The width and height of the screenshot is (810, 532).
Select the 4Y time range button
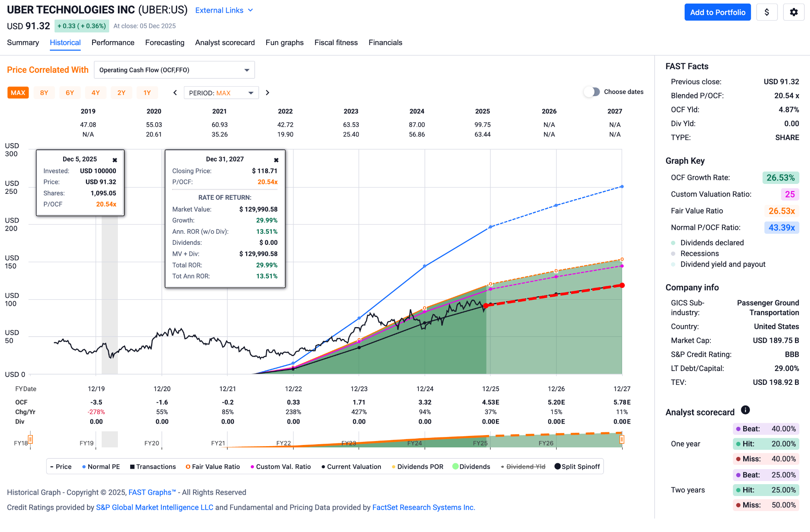pyautogui.click(x=95, y=93)
